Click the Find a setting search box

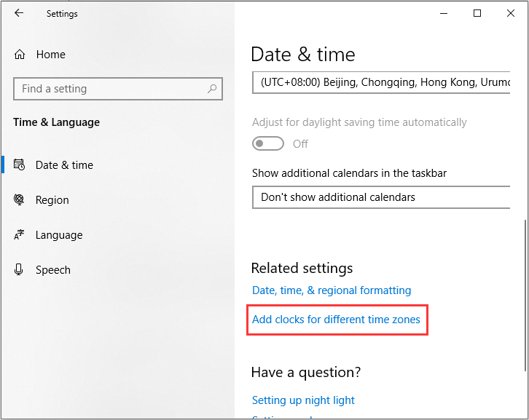coord(118,89)
